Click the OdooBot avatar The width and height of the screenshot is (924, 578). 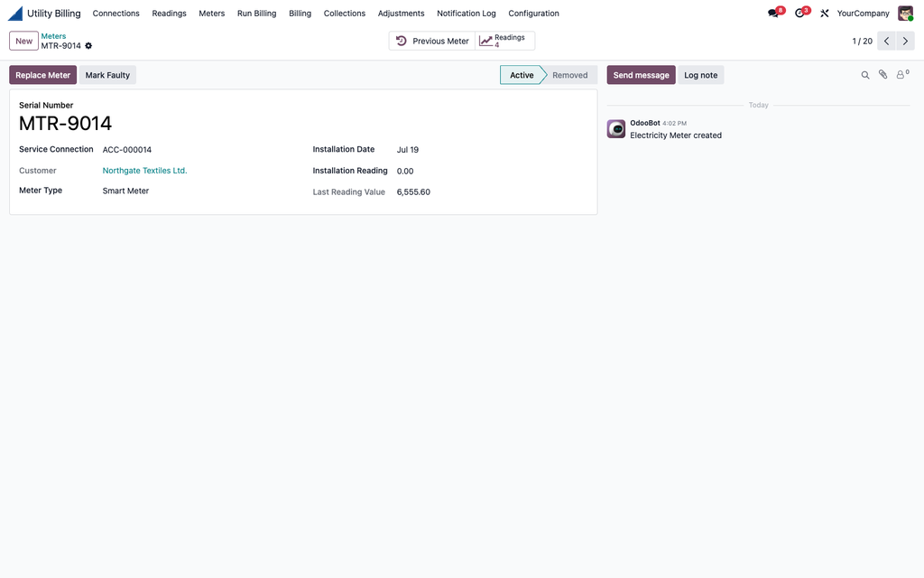616,128
